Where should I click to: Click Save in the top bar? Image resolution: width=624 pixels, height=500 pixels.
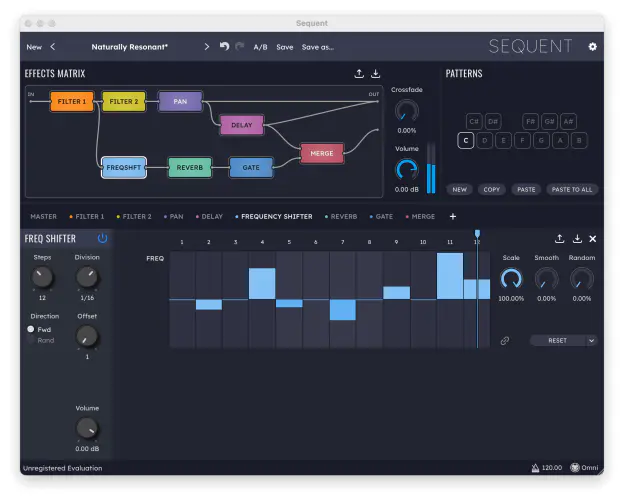pos(285,47)
